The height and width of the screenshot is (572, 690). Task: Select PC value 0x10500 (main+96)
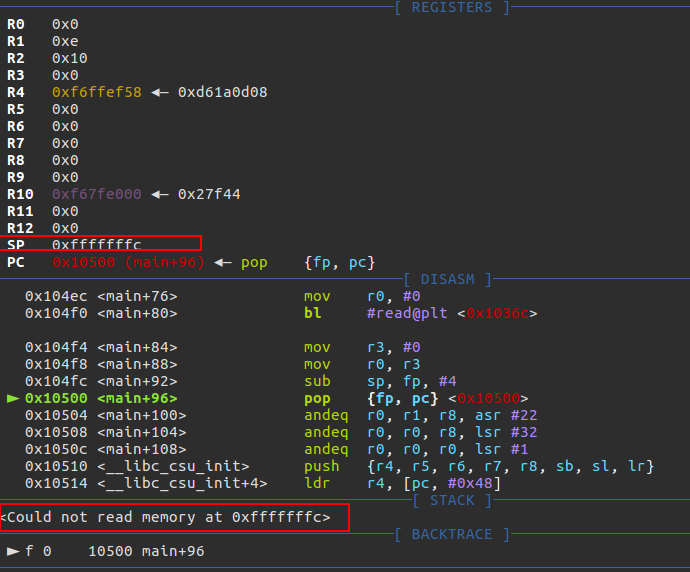(128, 262)
